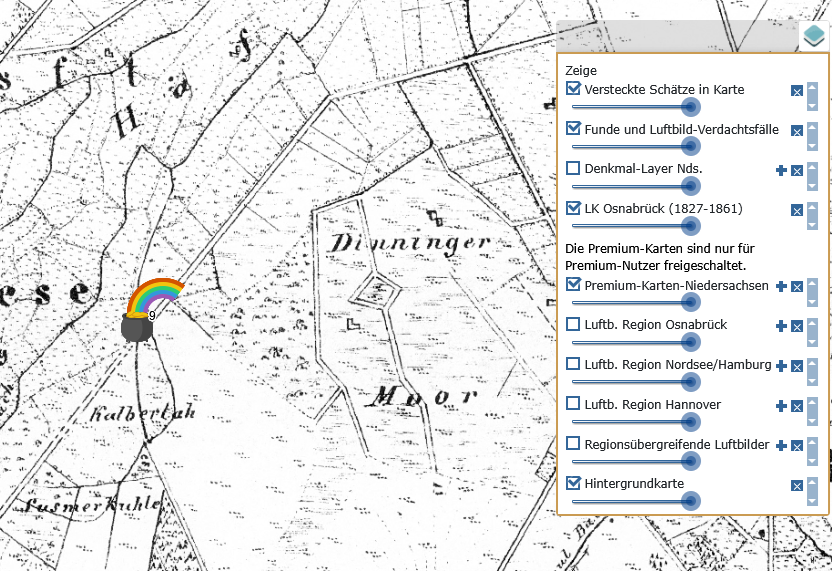
Task: Click the Luftb. Region Hannover label
Action: [652, 404]
